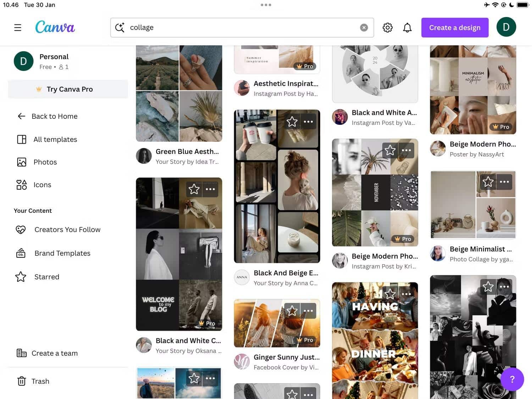
Task: Open the settings gear icon
Action: coord(388,28)
